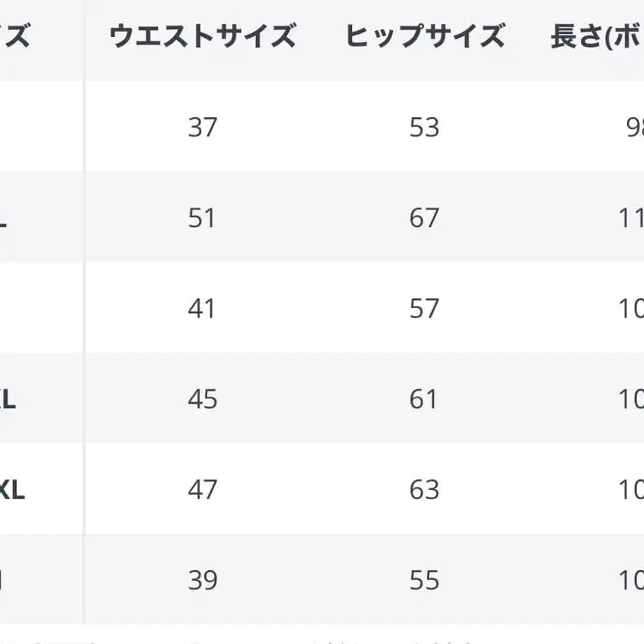Select the size label in the waist 45 row
The width and height of the screenshot is (644, 644).
8,399
